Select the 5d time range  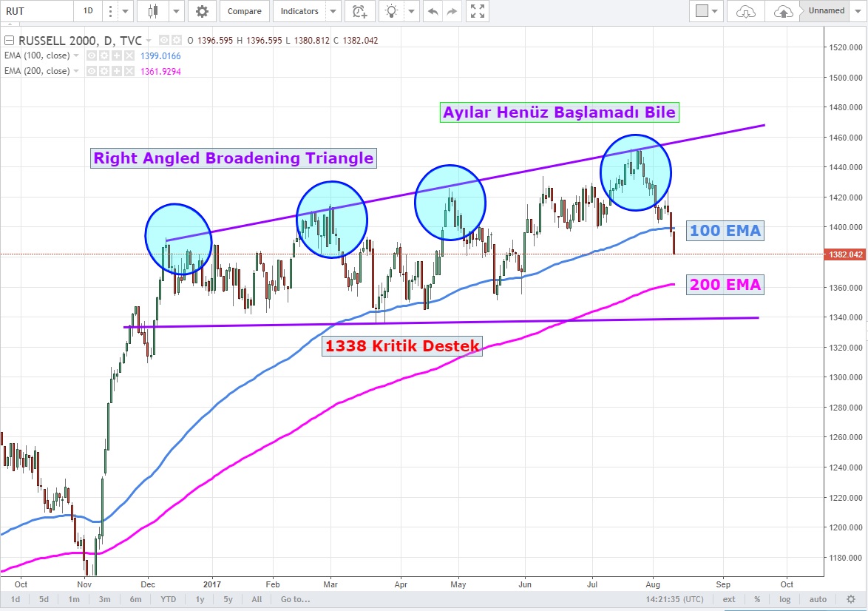click(x=44, y=599)
